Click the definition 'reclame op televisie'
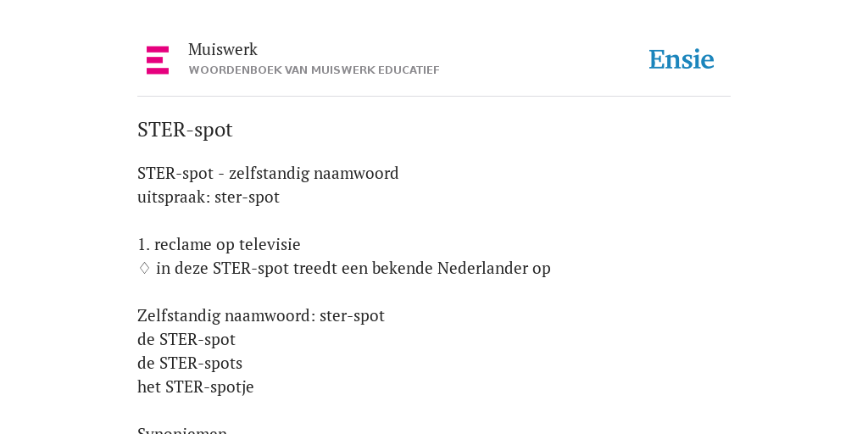 (227, 244)
